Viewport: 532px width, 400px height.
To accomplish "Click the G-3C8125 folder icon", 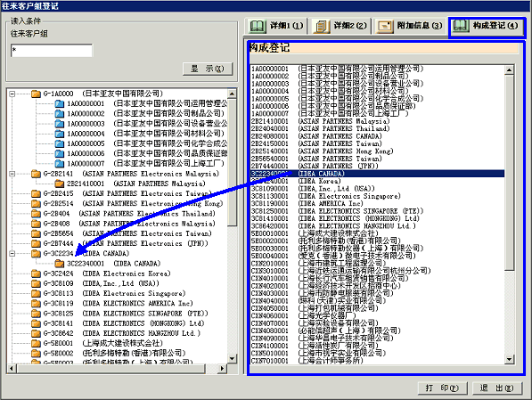I will [36, 314].
